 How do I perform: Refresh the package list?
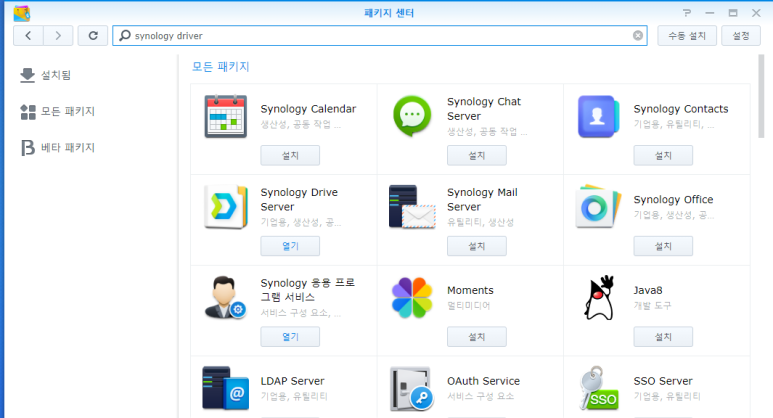pyautogui.click(x=93, y=35)
